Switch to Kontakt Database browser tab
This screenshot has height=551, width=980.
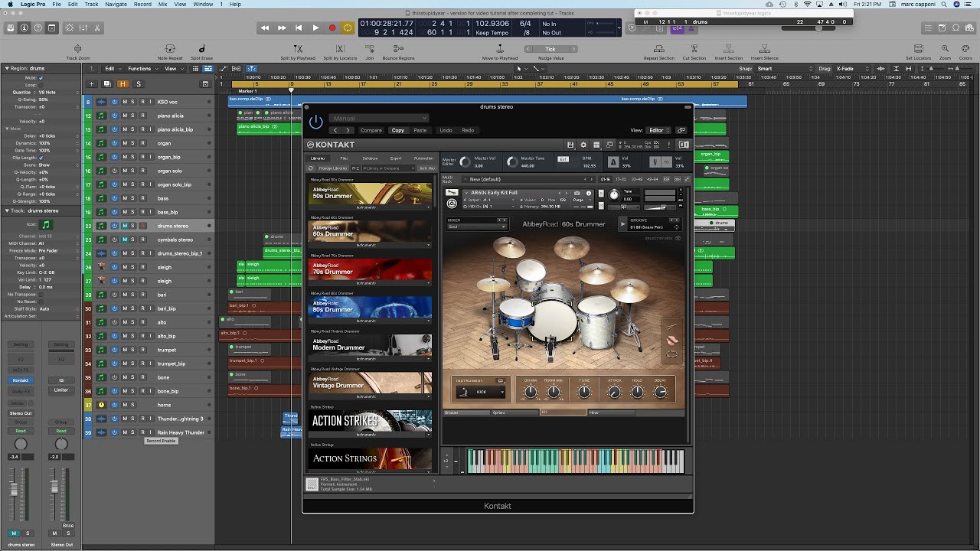[370, 158]
